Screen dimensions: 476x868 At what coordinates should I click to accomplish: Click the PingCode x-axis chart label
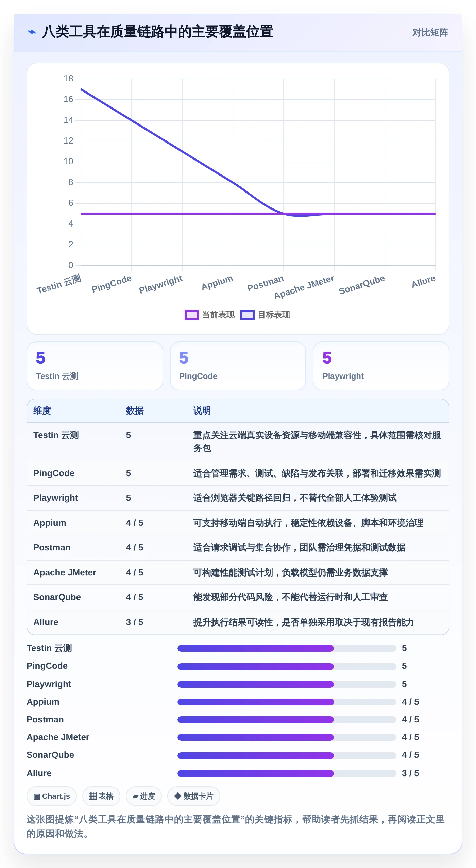click(x=112, y=284)
